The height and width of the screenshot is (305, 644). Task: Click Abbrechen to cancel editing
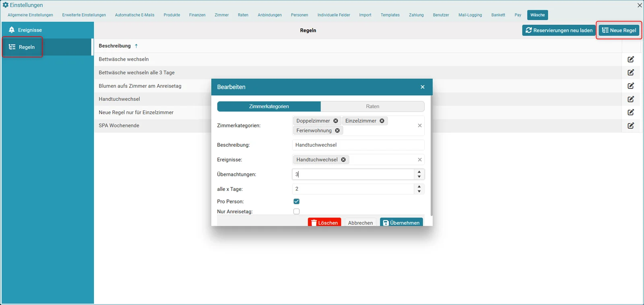pyautogui.click(x=361, y=223)
